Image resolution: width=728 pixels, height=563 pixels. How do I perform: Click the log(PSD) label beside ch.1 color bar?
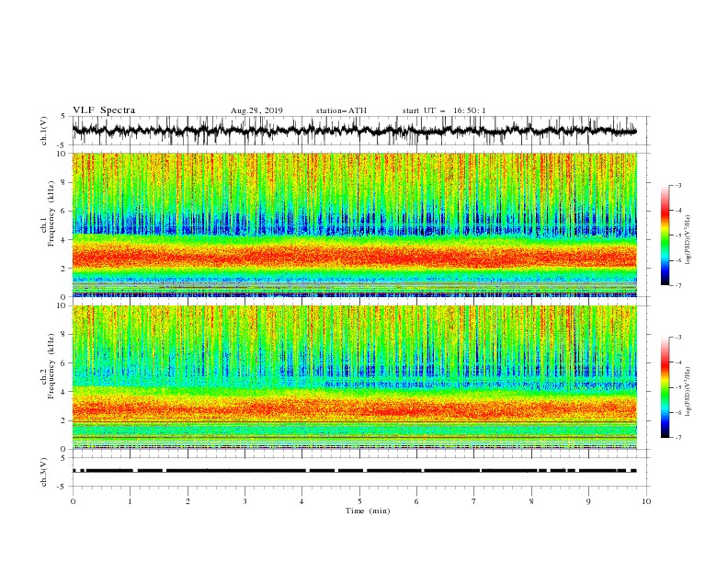coord(688,240)
